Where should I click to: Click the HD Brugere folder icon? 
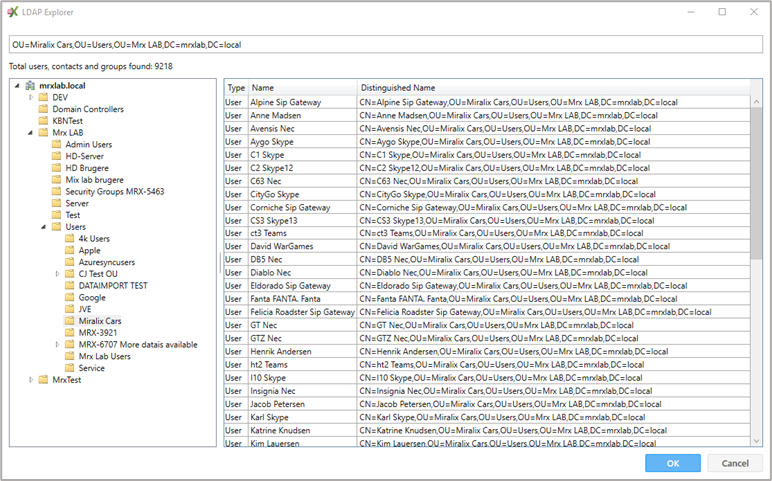pos(57,168)
